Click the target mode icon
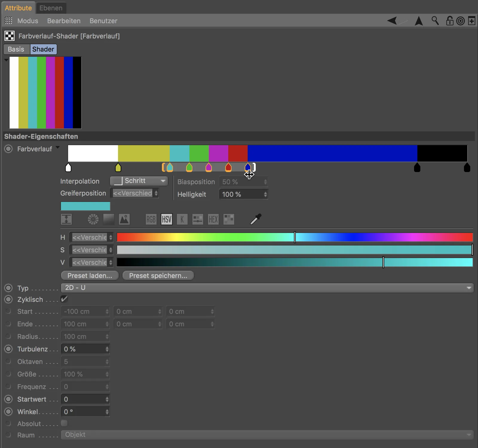This screenshot has height=448, width=478. [x=461, y=21]
